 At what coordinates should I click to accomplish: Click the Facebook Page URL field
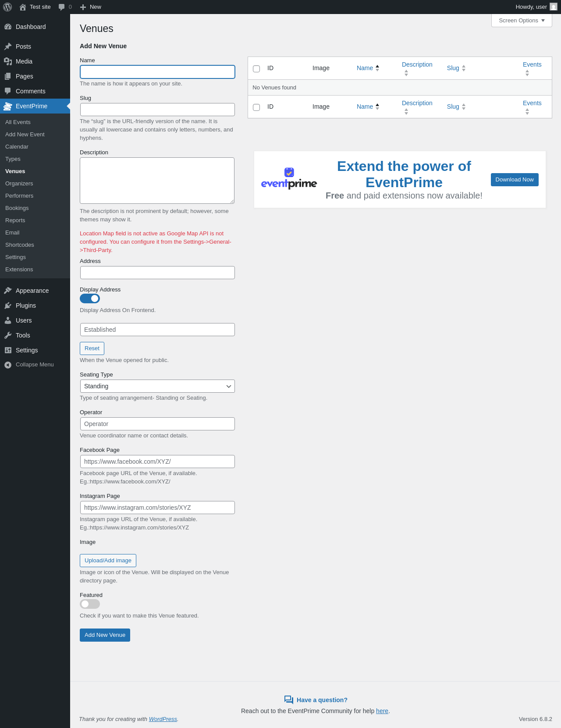157,462
